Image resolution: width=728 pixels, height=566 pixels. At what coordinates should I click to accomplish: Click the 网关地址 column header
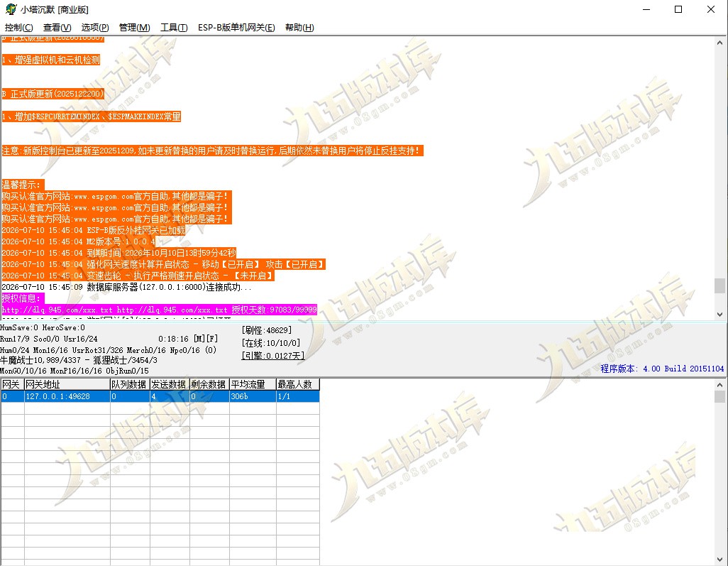click(67, 384)
